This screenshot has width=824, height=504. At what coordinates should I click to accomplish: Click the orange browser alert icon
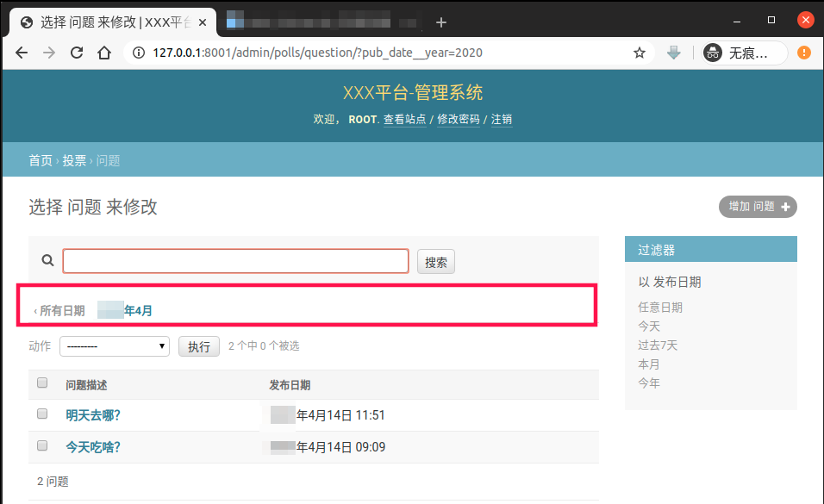(803, 53)
